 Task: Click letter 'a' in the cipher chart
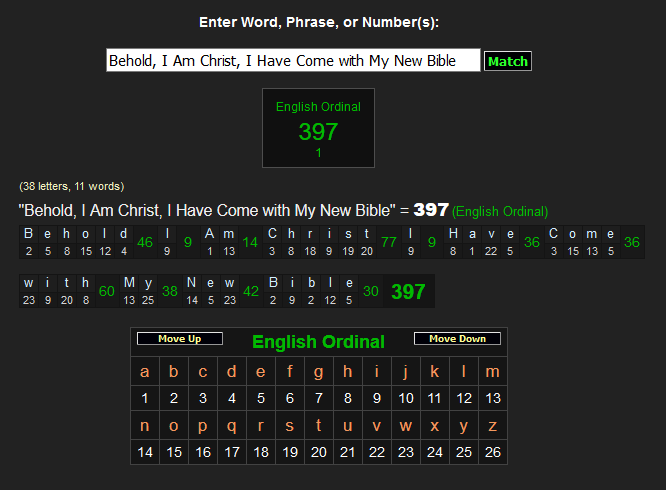coord(146,372)
